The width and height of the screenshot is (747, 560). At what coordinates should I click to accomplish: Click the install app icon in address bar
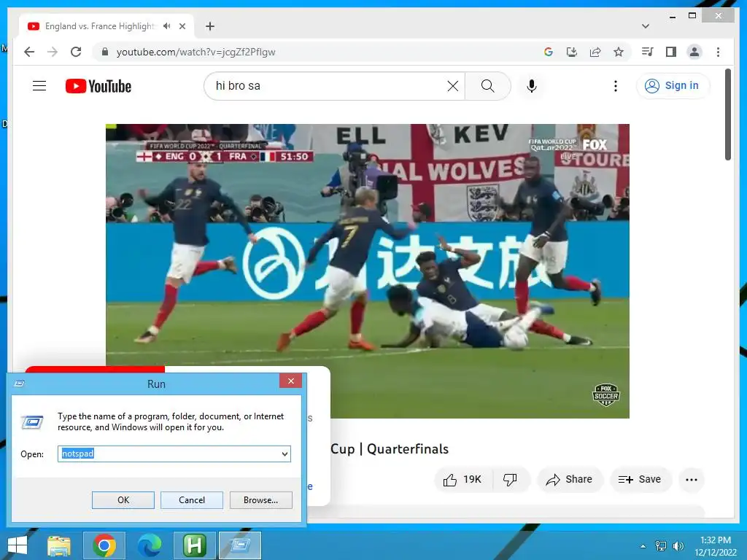(x=572, y=52)
